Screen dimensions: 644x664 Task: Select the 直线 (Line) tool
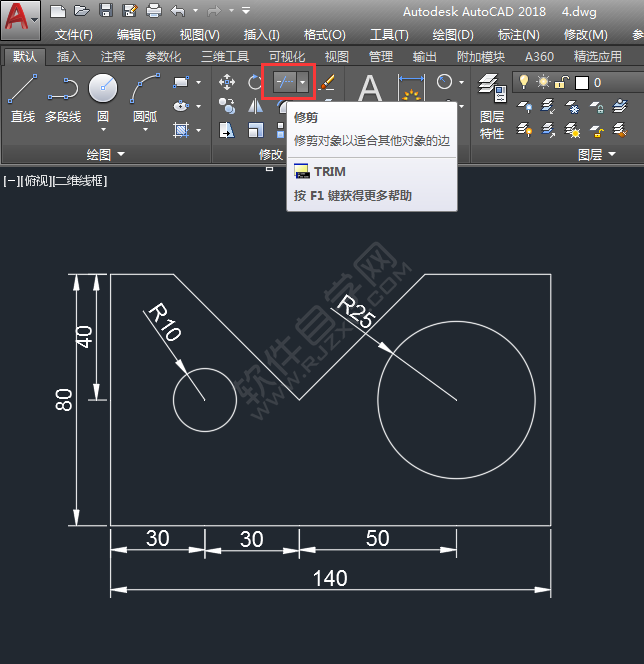coord(22,97)
